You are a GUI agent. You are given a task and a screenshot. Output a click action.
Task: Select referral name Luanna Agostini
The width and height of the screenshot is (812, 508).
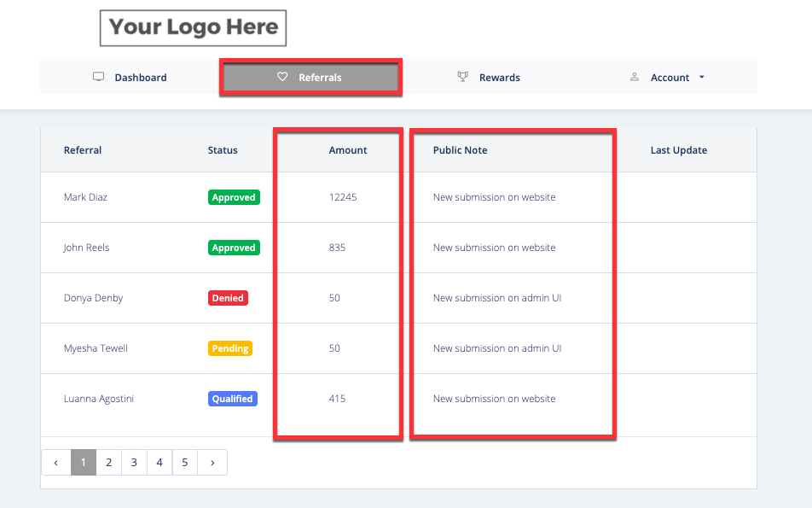point(99,399)
